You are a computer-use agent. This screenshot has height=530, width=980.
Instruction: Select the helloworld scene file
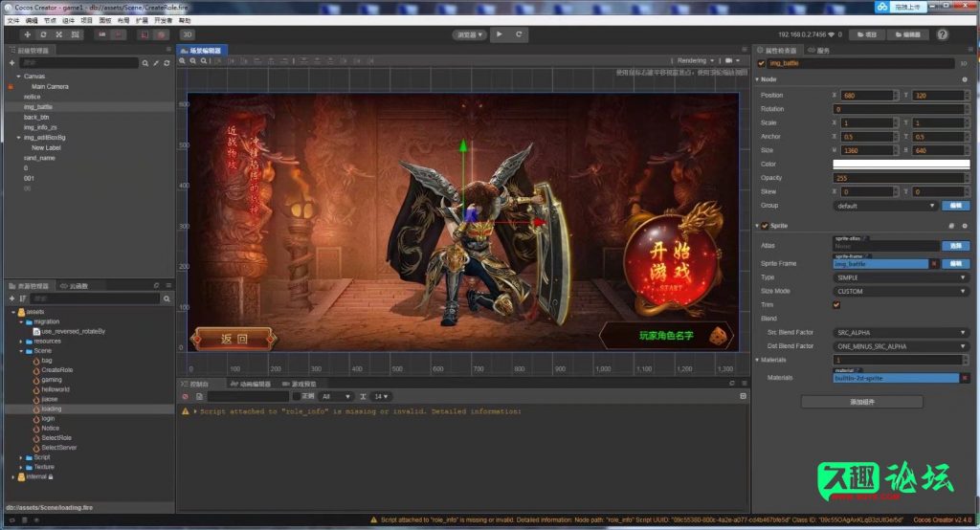tap(55, 389)
